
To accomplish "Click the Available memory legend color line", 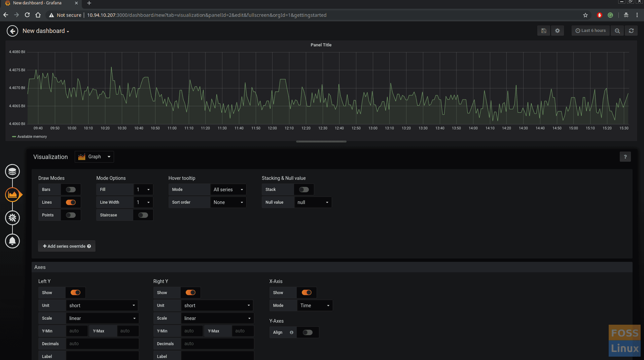I will 14,136.
